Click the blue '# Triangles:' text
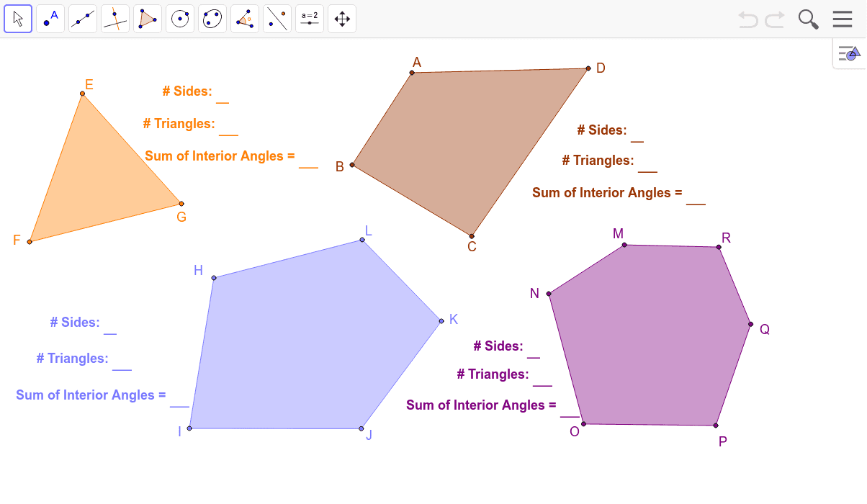 click(73, 359)
